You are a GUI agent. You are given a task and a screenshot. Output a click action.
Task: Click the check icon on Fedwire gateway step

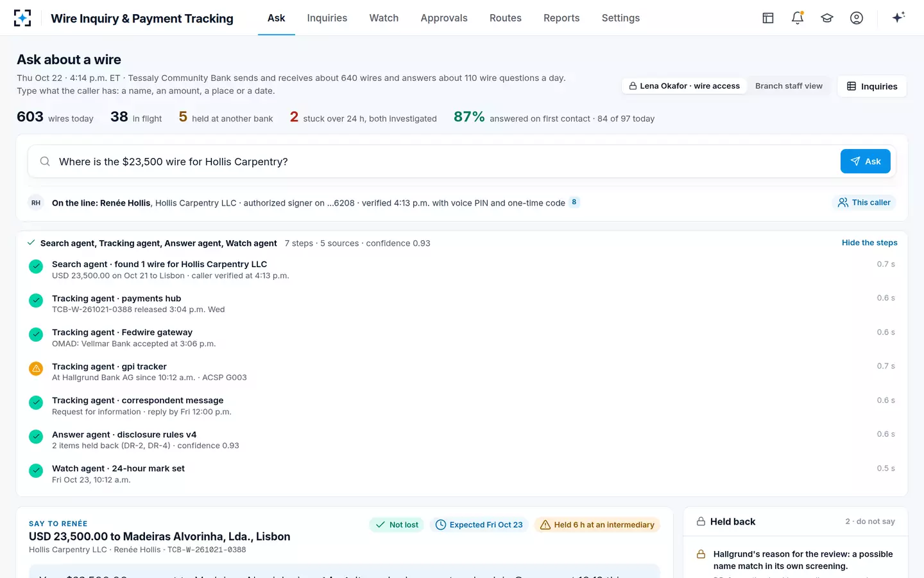tap(36, 335)
